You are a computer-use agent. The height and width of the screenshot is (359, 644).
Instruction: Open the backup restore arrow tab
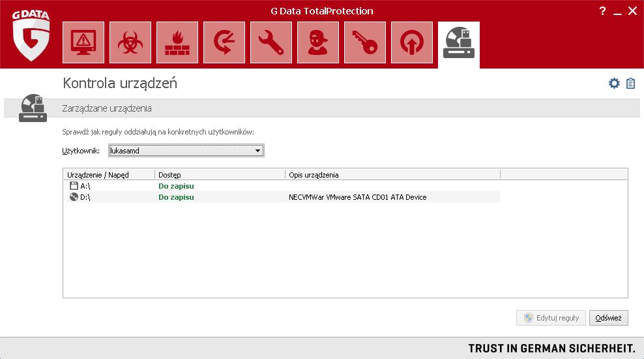tap(224, 42)
